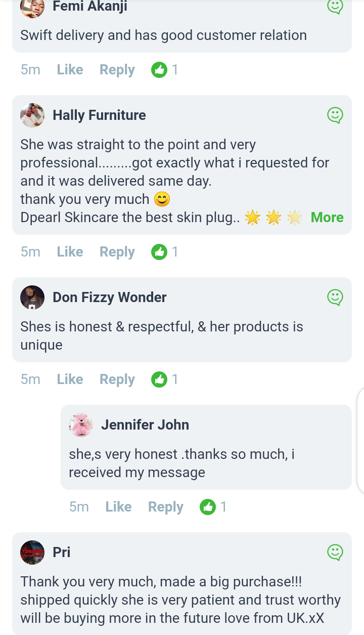
Task: Click Pri's profile avatar
Action: pos(32,552)
